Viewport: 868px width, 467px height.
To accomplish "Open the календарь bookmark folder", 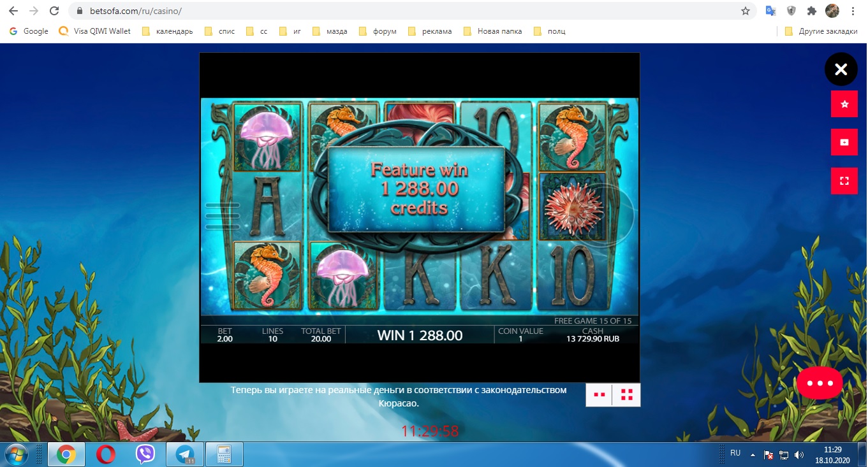I will click(x=167, y=31).
